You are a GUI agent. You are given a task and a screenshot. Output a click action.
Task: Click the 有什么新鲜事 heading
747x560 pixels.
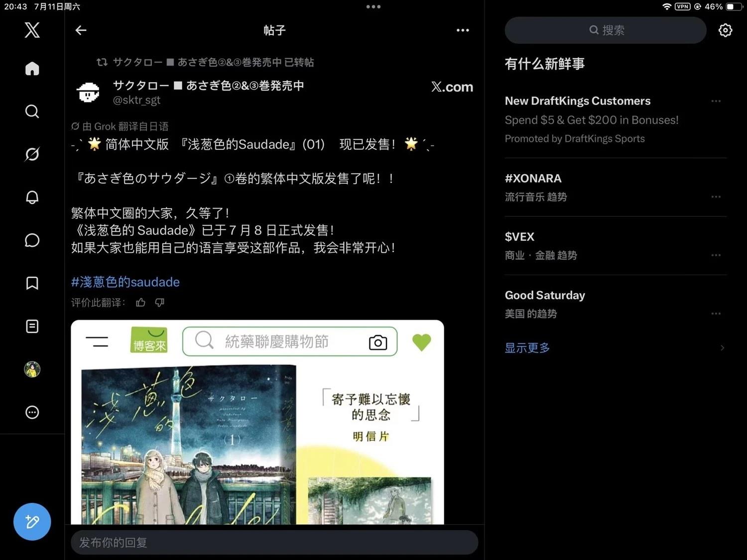(x=545, y=64)
